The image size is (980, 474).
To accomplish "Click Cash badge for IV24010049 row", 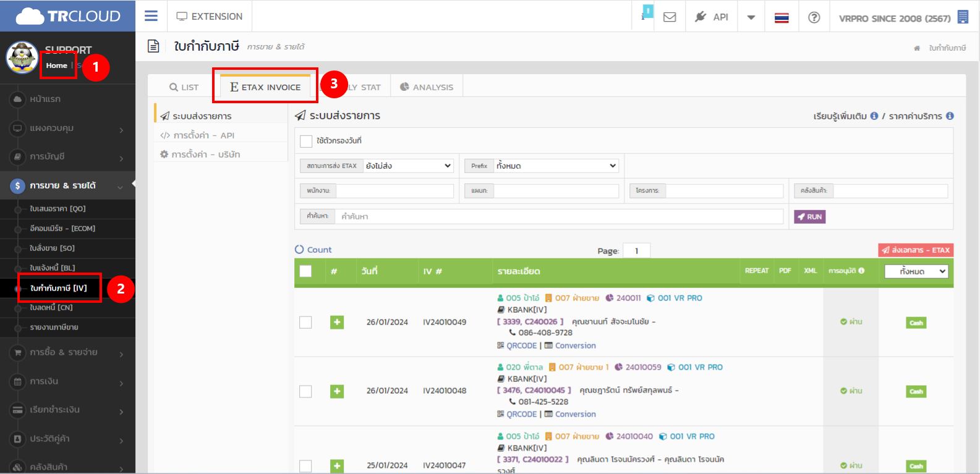I will [x=916, y=323].
